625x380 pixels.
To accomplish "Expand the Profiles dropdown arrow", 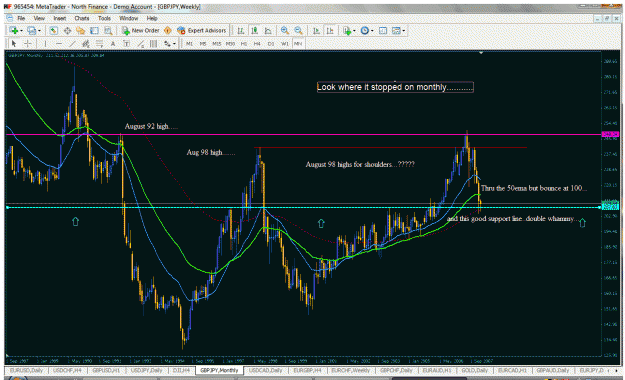I will point(39,31).
